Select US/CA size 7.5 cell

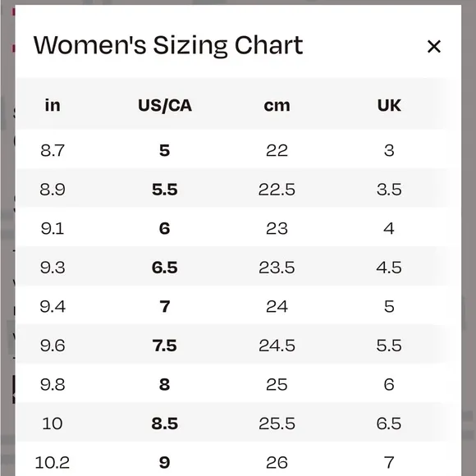[164, 346]
